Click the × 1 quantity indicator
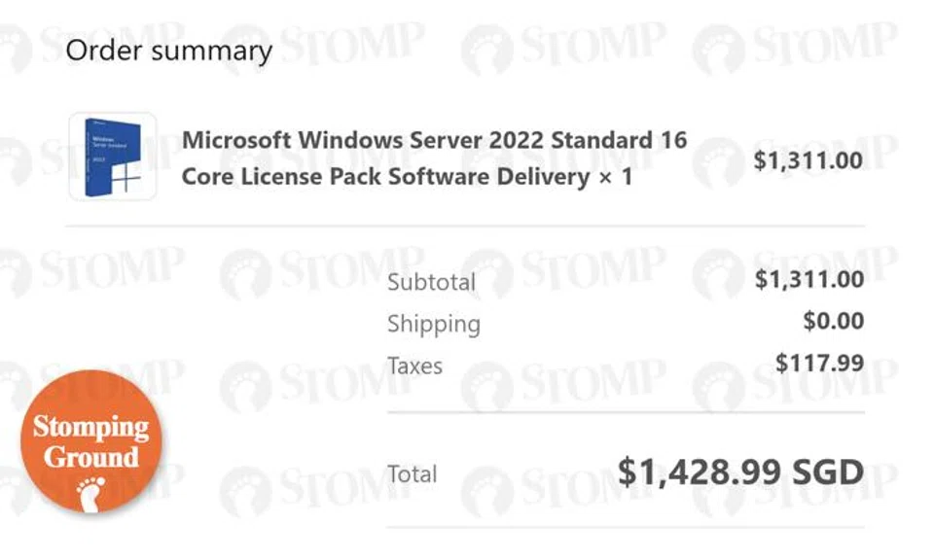934x560 pixels. pyautogui.click(x=615, y=177)
